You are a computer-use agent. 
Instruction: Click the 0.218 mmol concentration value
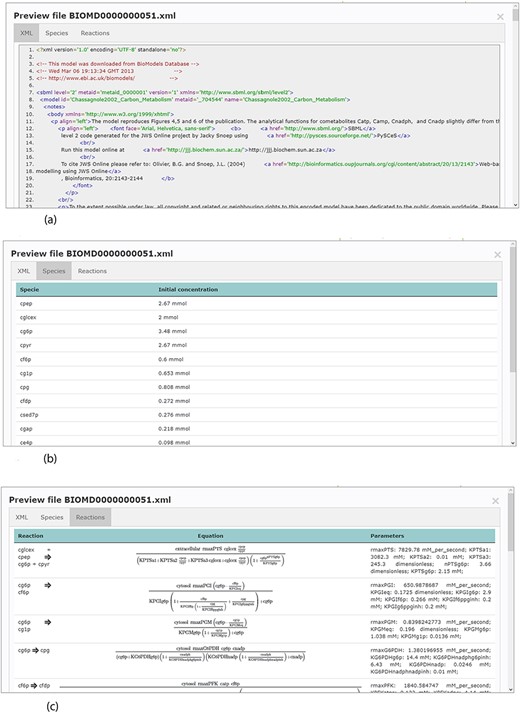tap(174, 429)
